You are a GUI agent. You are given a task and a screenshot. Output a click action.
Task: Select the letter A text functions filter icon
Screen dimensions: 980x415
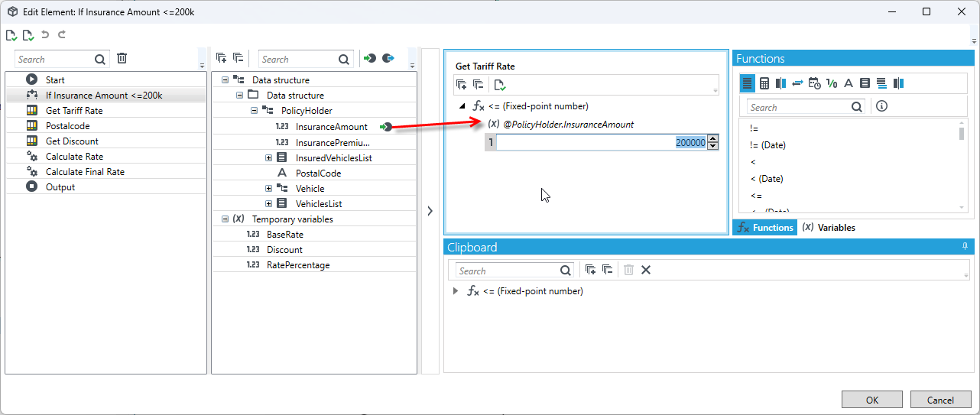[848, 83]
